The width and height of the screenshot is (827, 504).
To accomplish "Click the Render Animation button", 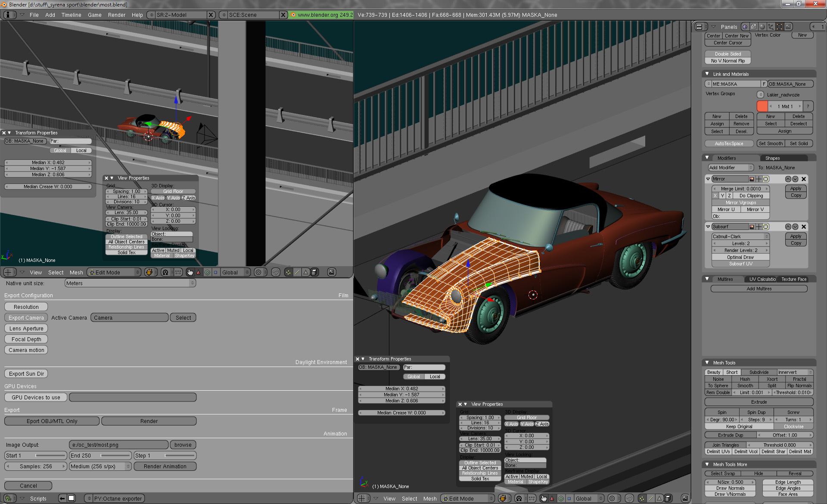I will 165,466.
